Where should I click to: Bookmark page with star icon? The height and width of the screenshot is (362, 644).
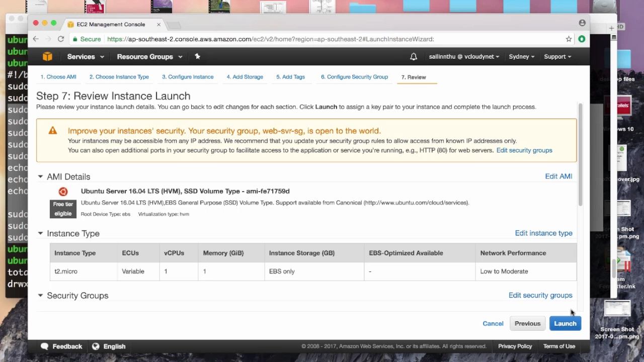click(569, 39)
